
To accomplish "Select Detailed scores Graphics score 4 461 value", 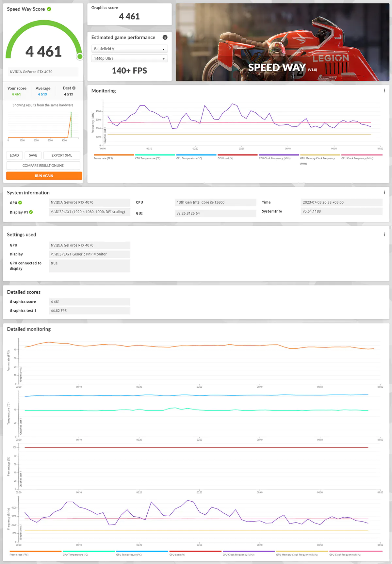I will click(90, 302).
